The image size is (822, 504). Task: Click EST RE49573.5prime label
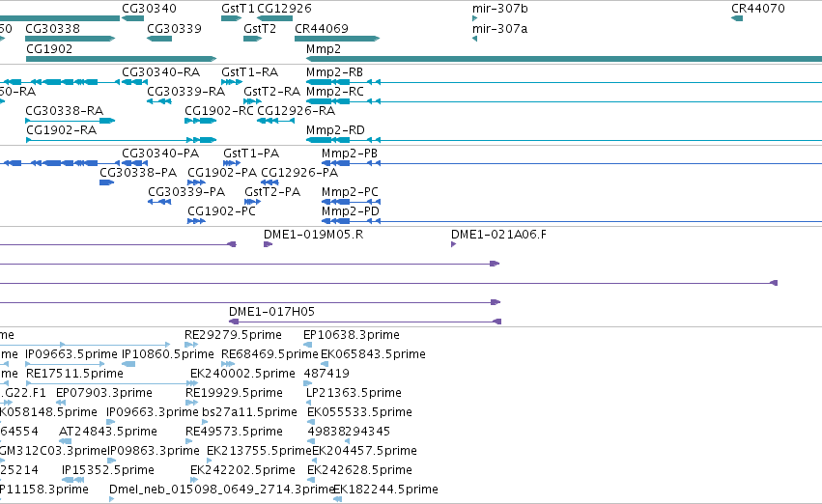click(234, 432)
